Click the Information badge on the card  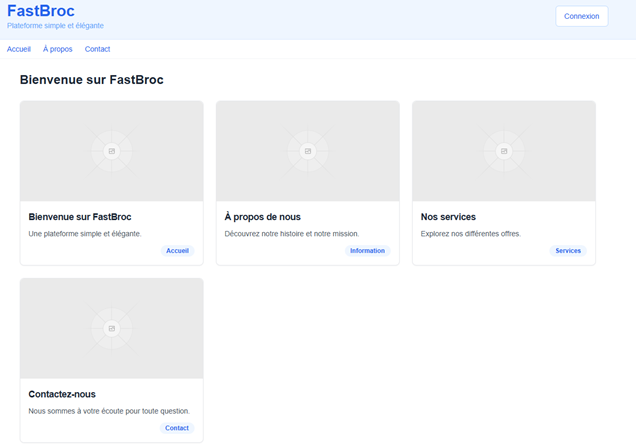pyautogui.click(x=367, y=251)
